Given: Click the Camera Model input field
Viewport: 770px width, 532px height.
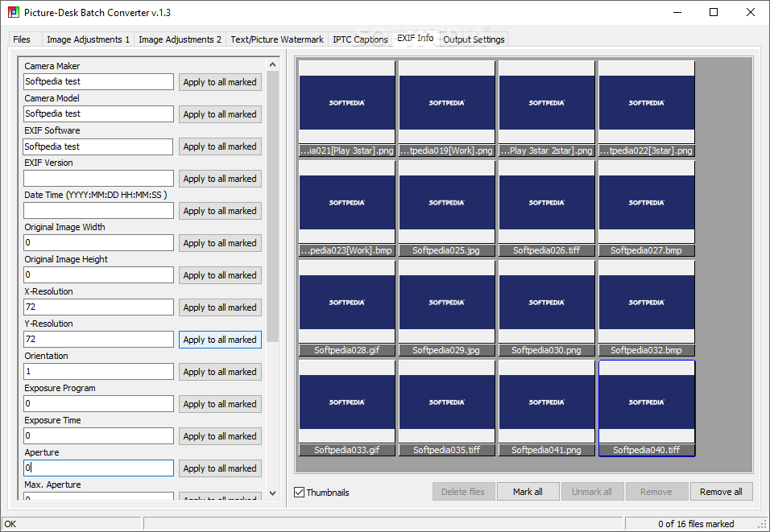Looking at the screenshot, I should (x=98, y=113).
